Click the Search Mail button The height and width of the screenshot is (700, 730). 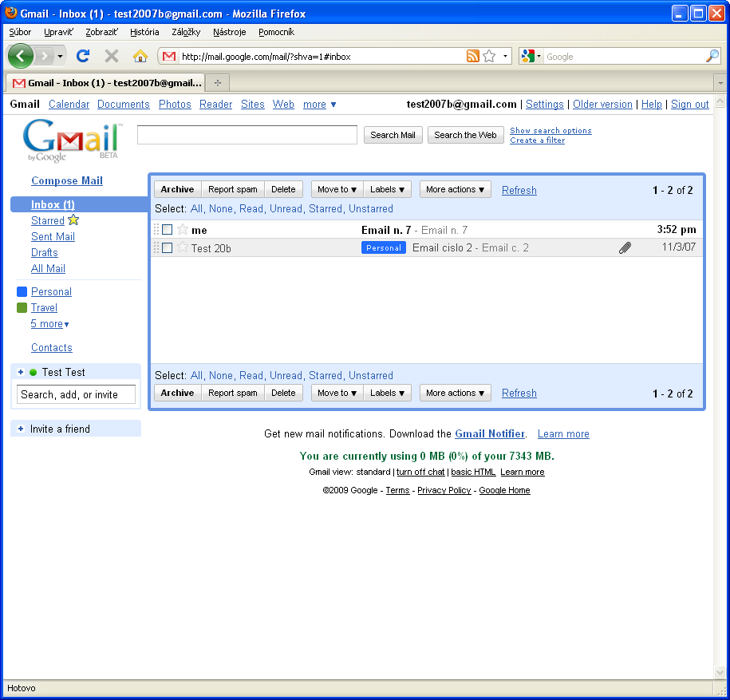click(x=393, y=135)
